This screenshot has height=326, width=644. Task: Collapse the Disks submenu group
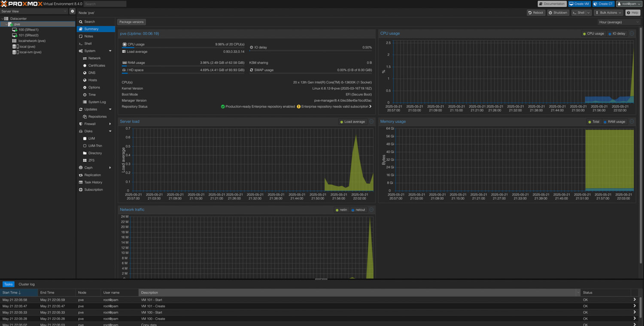[110, 131]
